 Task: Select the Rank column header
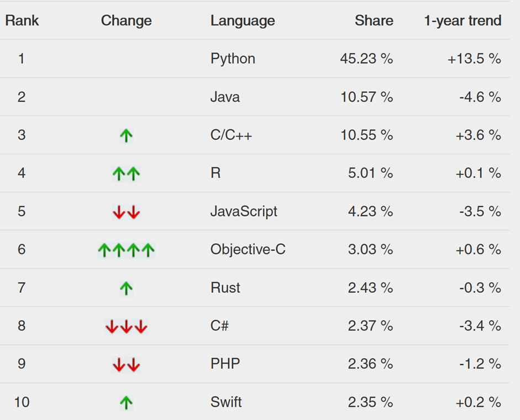click(x=22, y=20)
